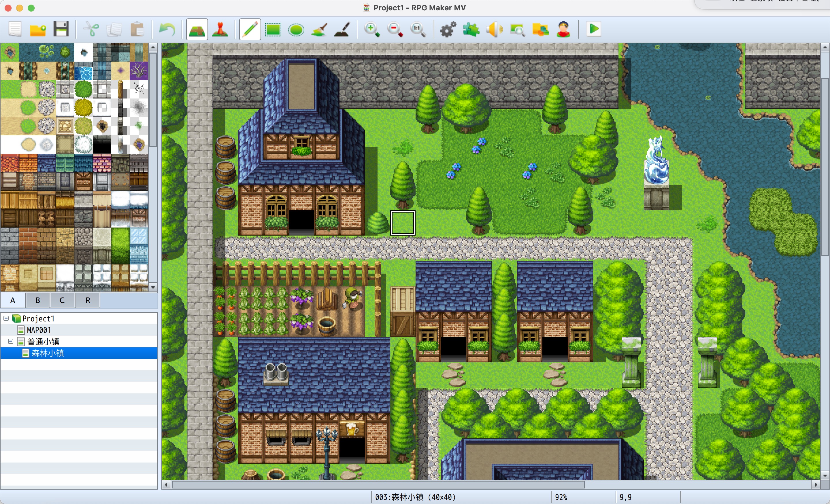The image size is (830, 504).
Task: Open the Database gear icon
Action: click(x=448, y=29)
